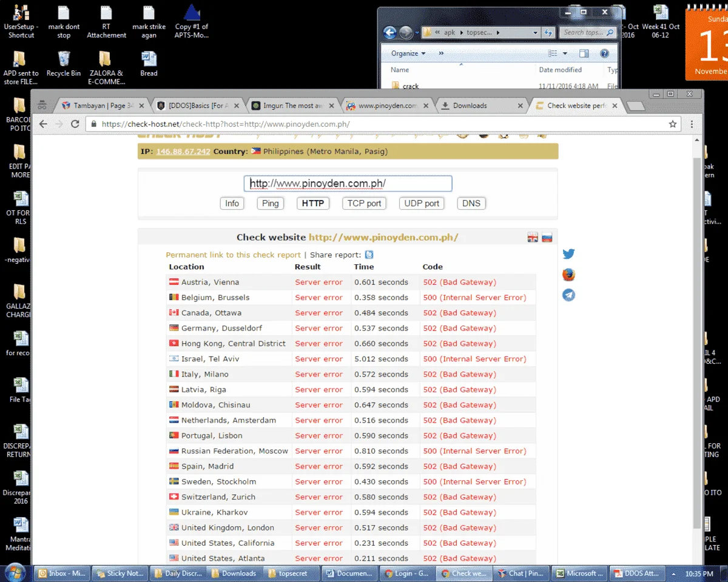Switch language with the Russian flag icon
Viewport: 728px width, 582px height.
pyautogui.click(x=547, y=238)
